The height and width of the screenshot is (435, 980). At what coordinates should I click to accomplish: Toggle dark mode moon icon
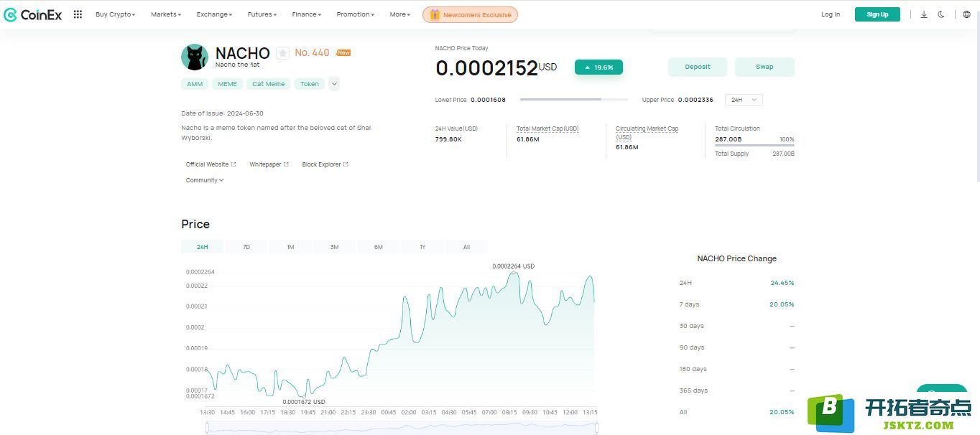pyautogui.click(x=941, y=14)
